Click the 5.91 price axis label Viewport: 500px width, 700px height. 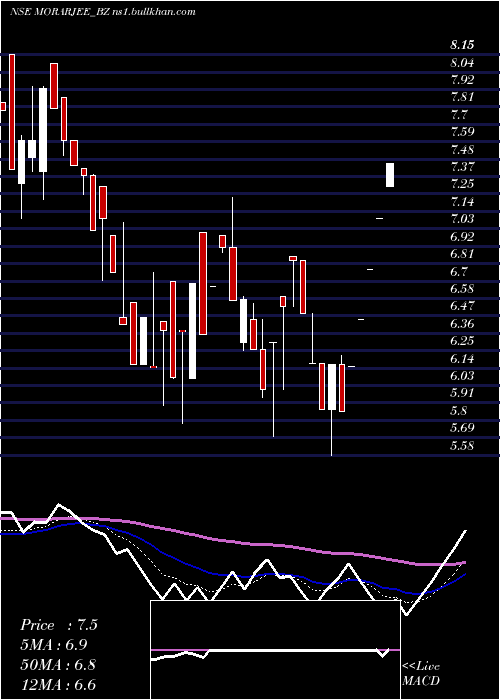tap(462, 393)
